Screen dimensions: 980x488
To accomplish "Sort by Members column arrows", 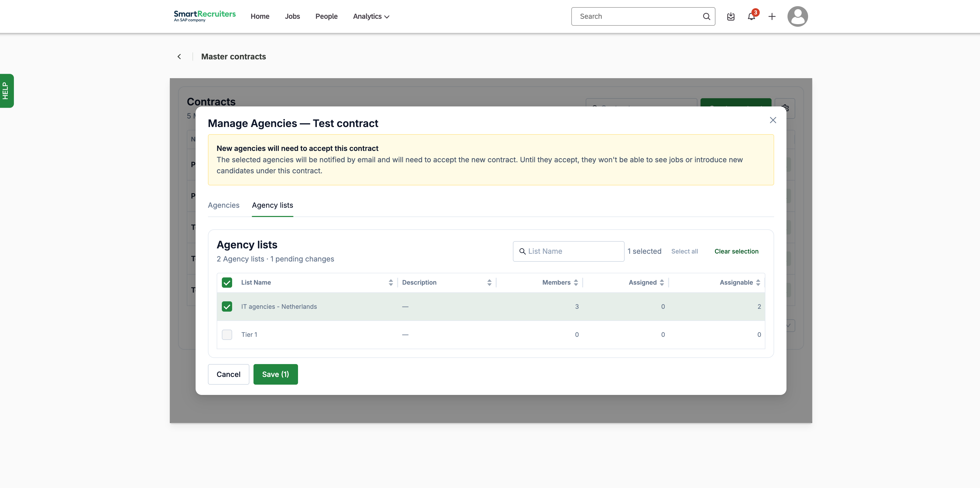I will 576,282.
